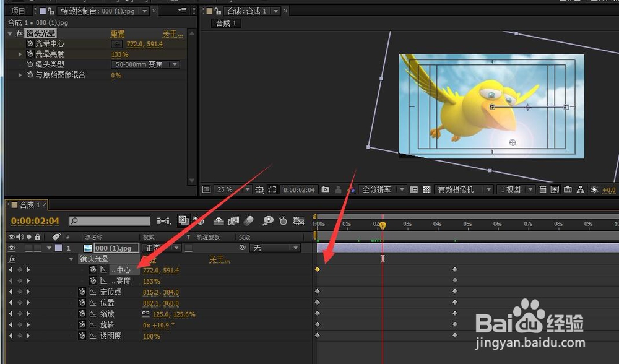Click the region of interest icon
This screenshot has width=619, height=364.
pos(413,190)
